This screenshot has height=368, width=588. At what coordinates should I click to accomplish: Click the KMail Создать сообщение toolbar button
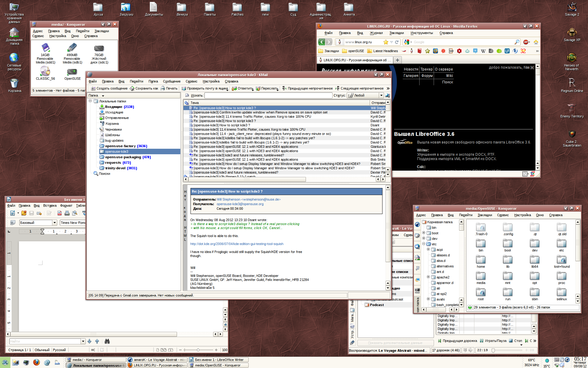coord(109,88)
